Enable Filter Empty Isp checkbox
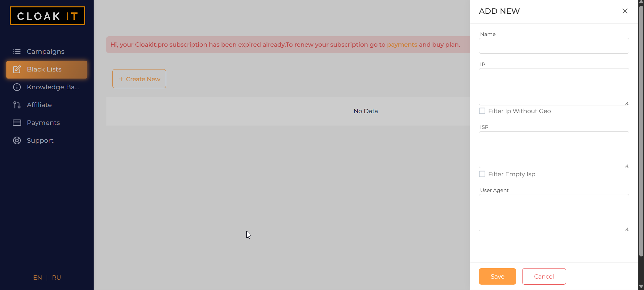This screenshot has height=290, width=644. (482, 174)
